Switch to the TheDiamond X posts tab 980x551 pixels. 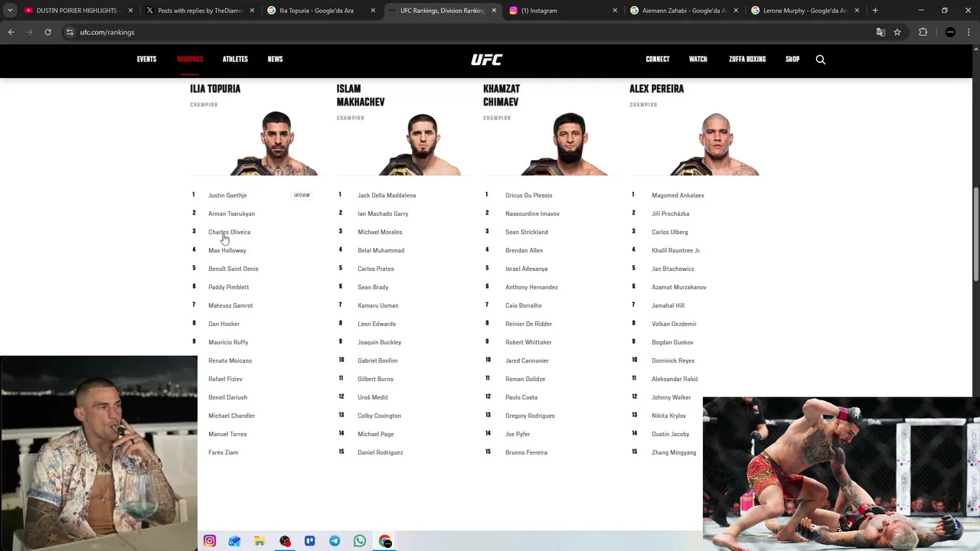[x=199, y=11]
